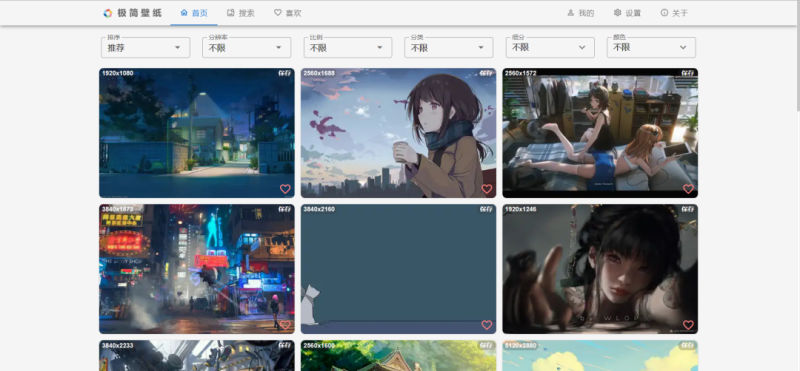800x371 pixels.
Task: Open the 关于 about link
Action: click(x=674, y=13)
